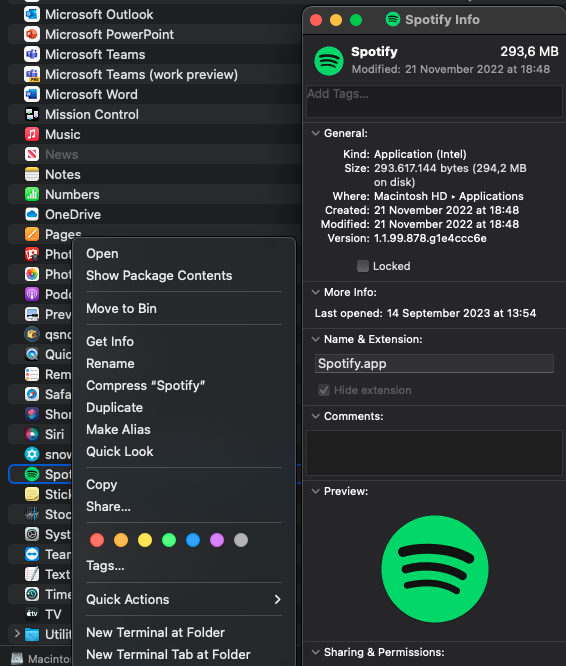Click the Spotify.app name field

[434, 364]
